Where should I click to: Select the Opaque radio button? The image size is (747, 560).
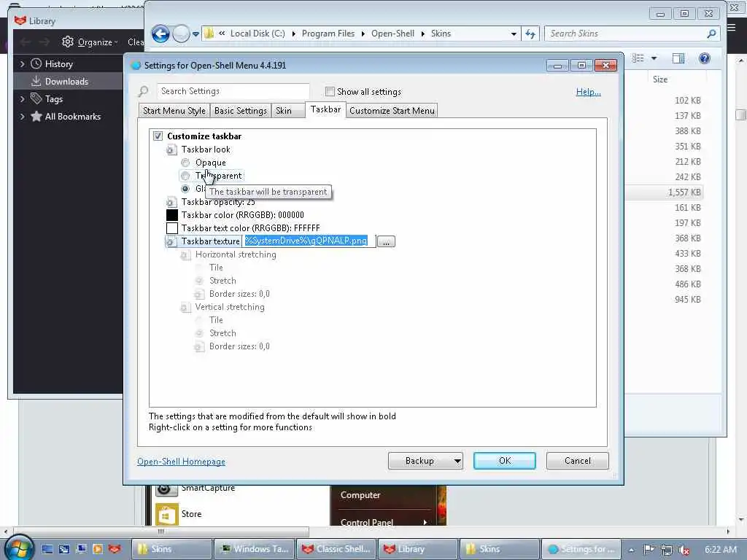click(185, 163)
